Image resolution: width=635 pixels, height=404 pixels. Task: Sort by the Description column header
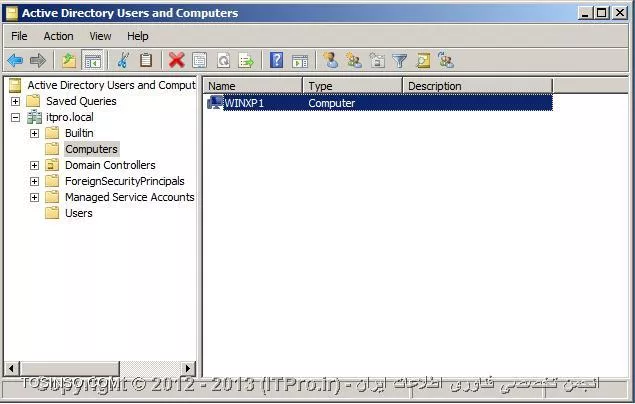tap(478, 86)
